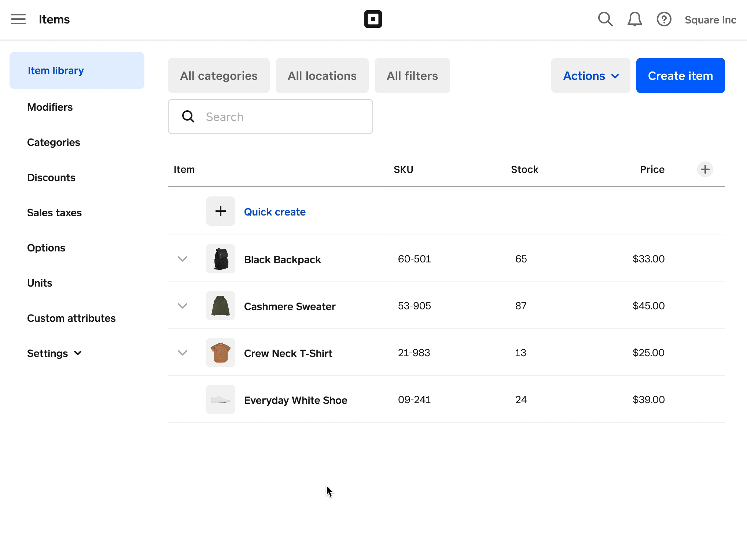This screenshot has height=560, width=747.
Task: Filter by All categories dropdown
Action: (219, 75)
